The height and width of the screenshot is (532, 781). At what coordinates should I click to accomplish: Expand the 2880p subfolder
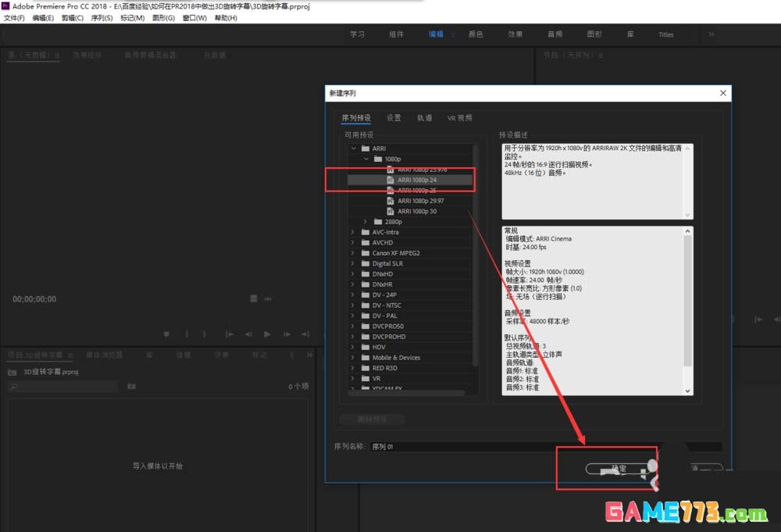point(366,222)
